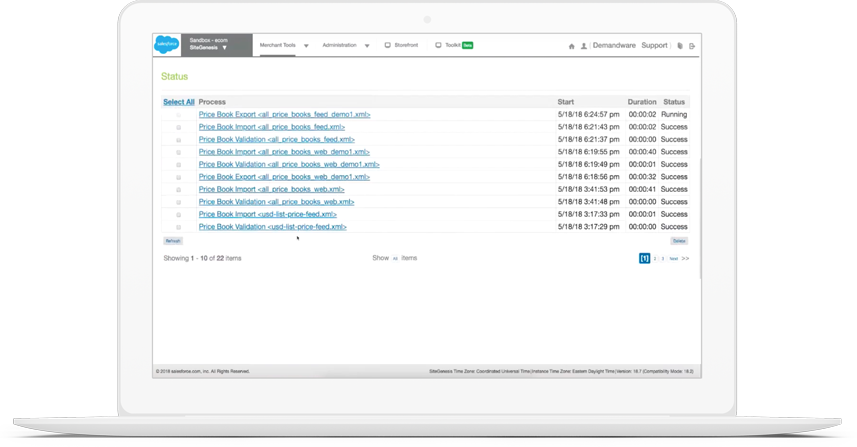The height and width of the screenshot is (447, 857).
Task: Open Price Book Export all_price_books_web_demo1.xml link
Action: 284,177
